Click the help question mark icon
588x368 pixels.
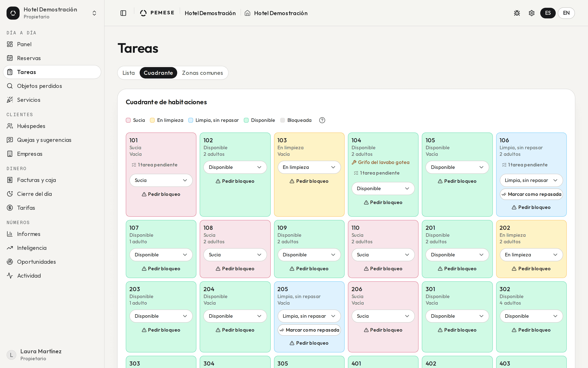coord(322,120)
